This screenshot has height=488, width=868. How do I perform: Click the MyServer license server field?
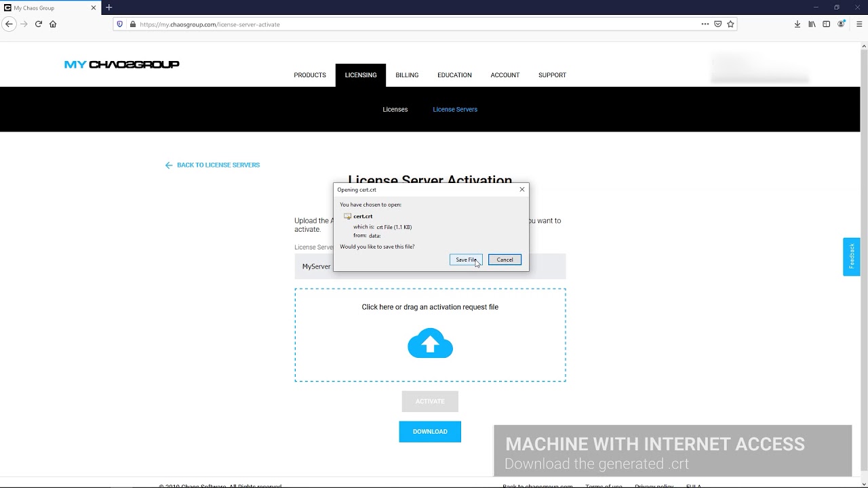click(x=430, y=266)
